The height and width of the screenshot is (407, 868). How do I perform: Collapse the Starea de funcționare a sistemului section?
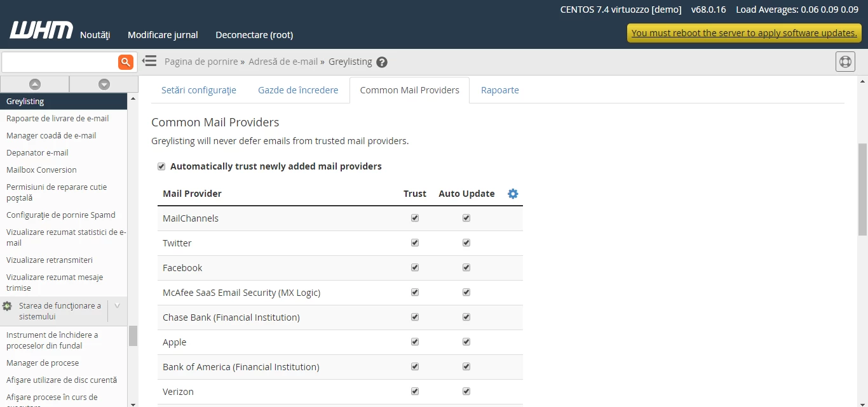click(117, 306)
